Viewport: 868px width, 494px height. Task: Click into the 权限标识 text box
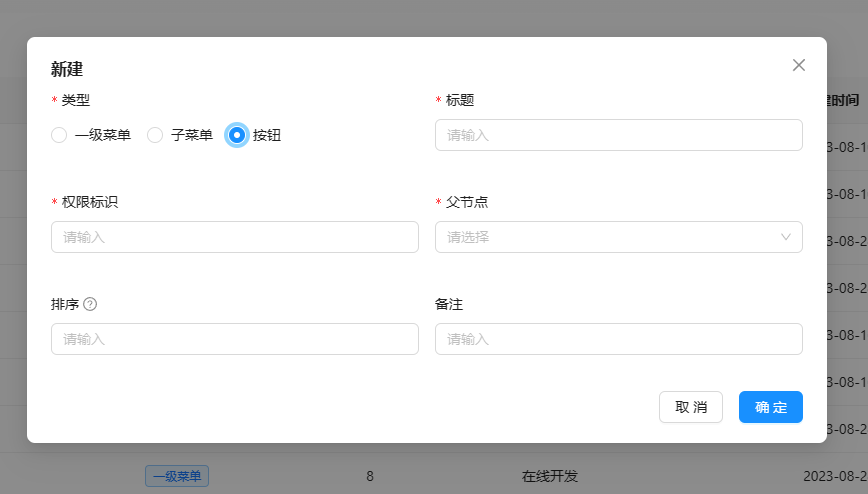(x=234, y=237)
